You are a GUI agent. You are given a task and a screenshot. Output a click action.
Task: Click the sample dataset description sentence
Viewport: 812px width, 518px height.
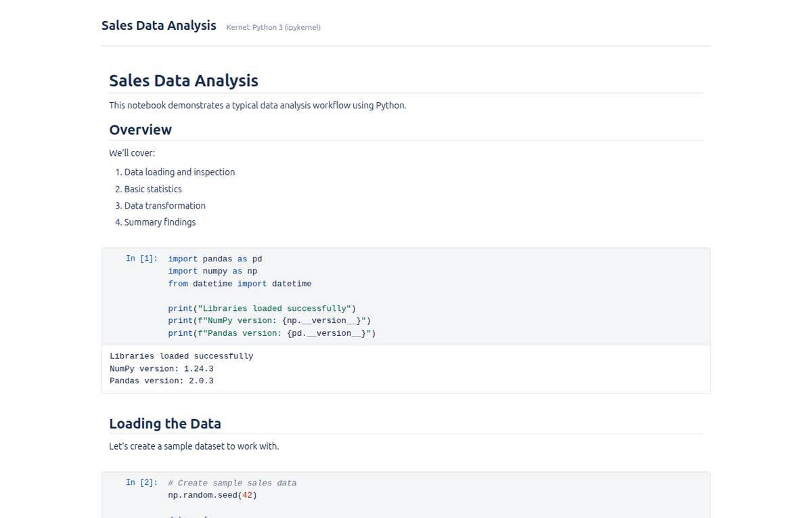[x=194, y=446]
